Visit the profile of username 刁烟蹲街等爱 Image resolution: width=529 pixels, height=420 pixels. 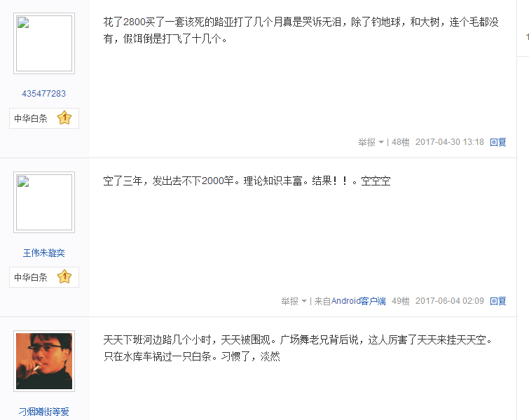(44, 412)
